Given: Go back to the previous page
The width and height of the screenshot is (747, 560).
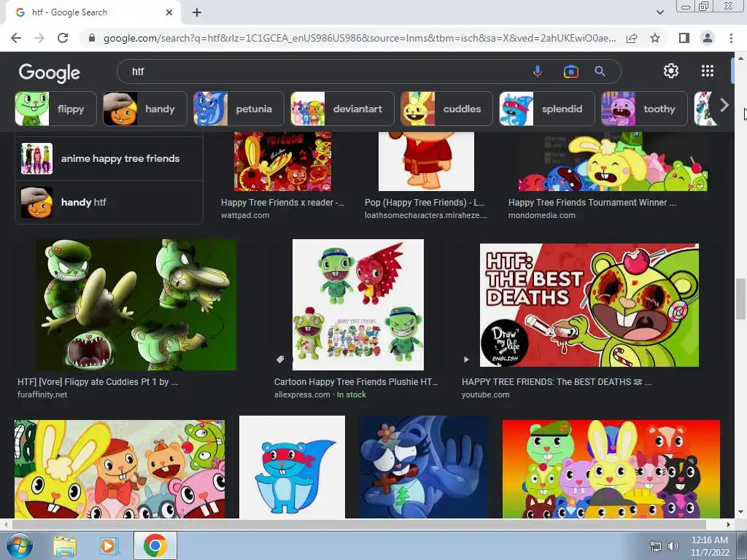Looking at the screenshot, I should (16, 38).
